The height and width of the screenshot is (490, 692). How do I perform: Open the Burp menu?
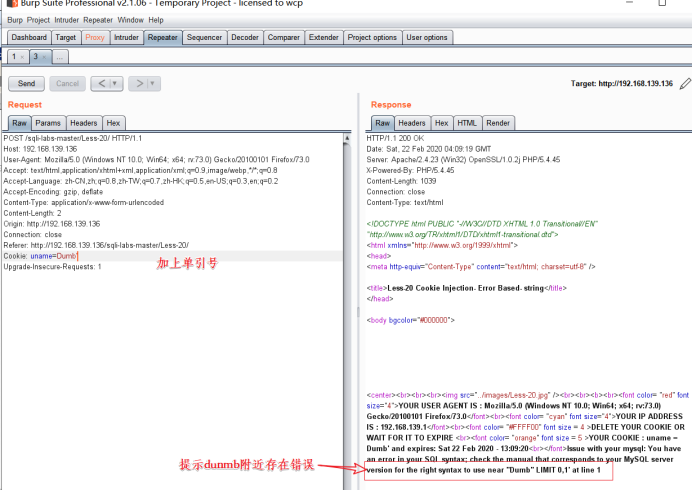[x=15, y=20]
